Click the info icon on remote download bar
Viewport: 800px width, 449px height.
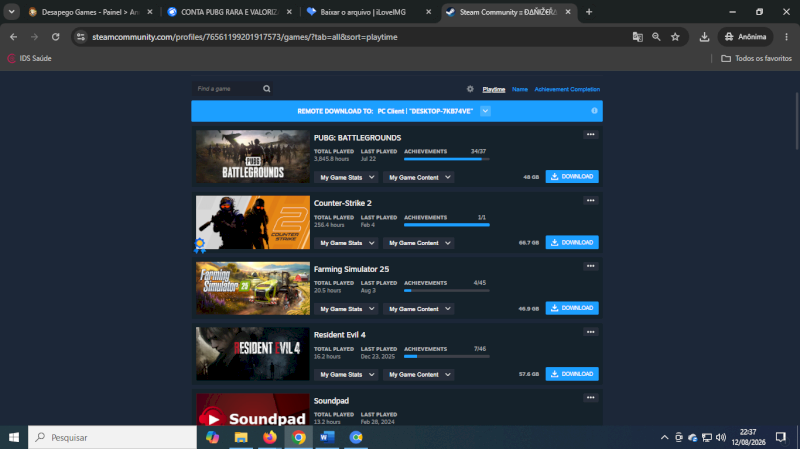point(594,111)
